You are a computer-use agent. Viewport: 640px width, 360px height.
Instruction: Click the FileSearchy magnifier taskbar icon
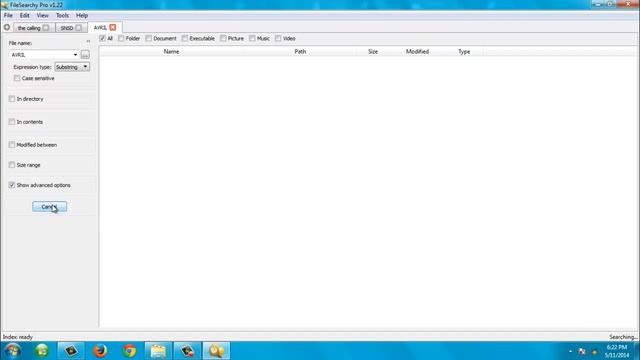[x=216, y=351]
